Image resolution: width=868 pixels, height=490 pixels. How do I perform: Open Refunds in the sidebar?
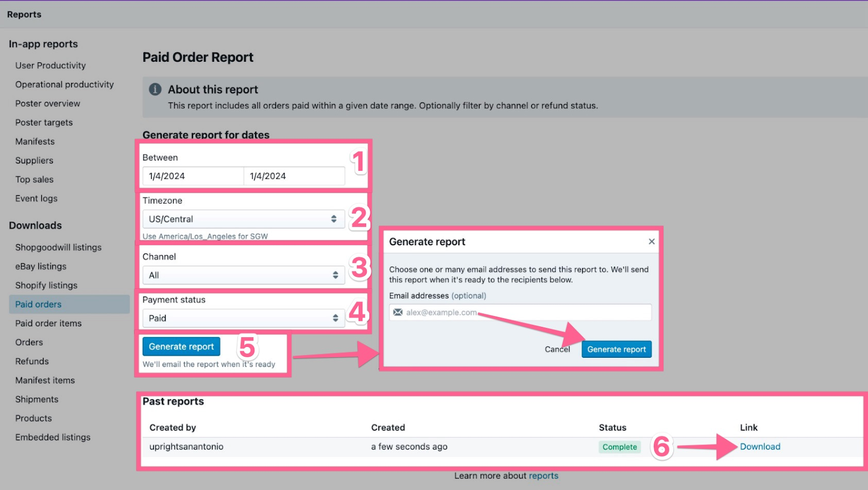pyautogui.click(x=32, y=362)
